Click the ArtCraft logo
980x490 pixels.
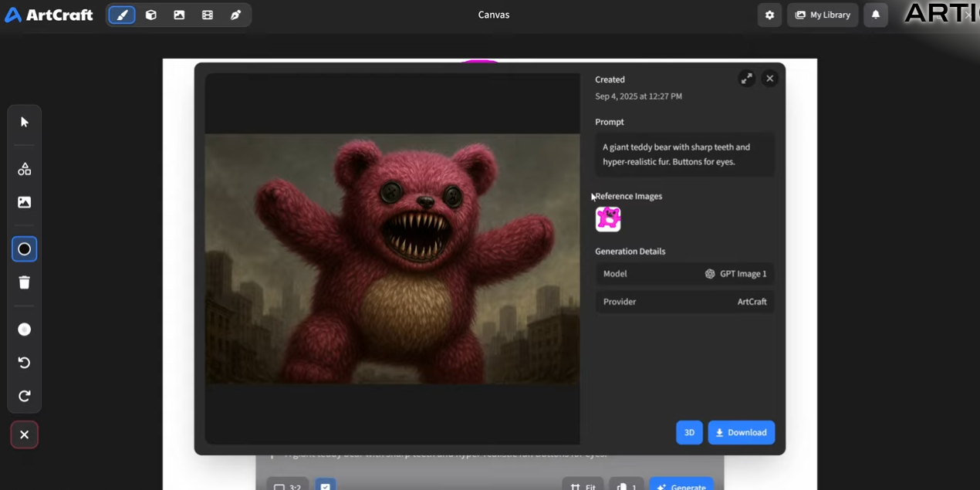tap(49, 15)
